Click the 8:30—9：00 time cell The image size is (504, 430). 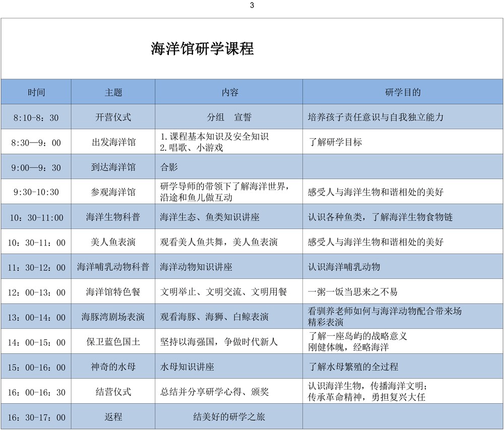pos(36,143)
